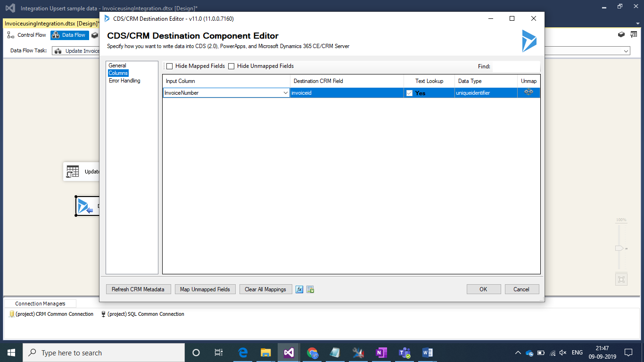644x362 pixels.
Task: Open File Explorer from the taskbar
Action: 266,353
